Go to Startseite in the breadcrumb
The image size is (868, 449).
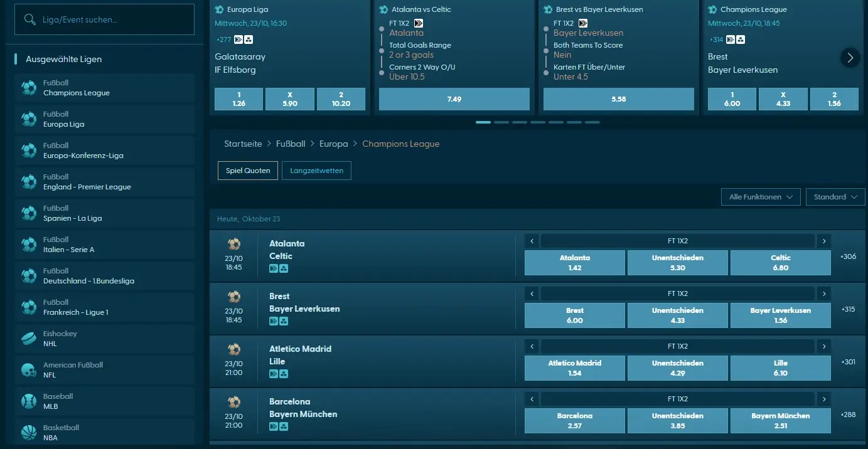coord(243,144)
